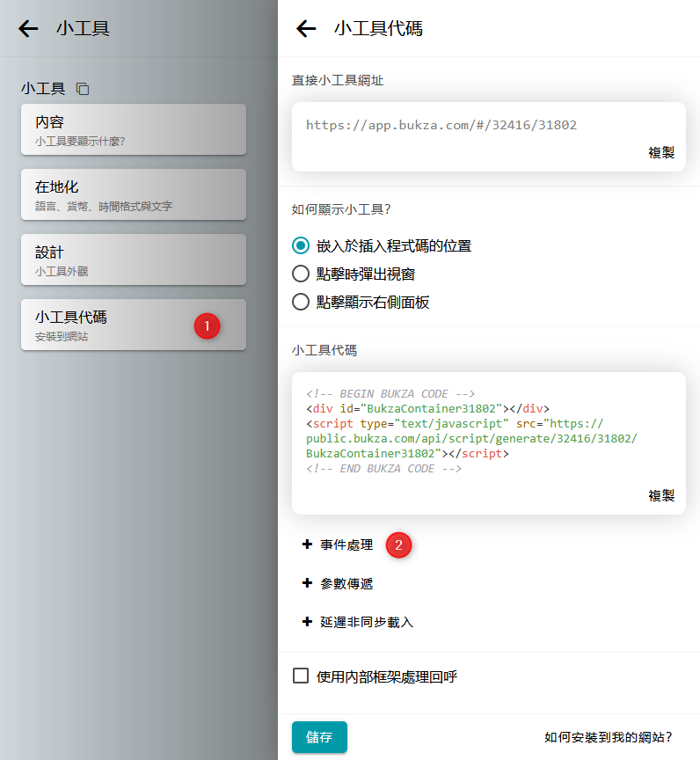This screenshot has height=760, width=700.
Task: Open the 在地化 settings item
Action: (134, 194)
